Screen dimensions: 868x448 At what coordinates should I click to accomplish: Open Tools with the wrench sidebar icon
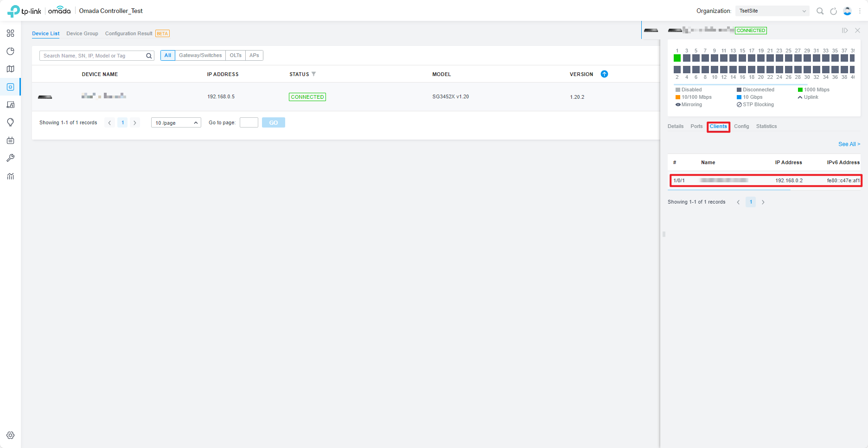pos(10,158)
